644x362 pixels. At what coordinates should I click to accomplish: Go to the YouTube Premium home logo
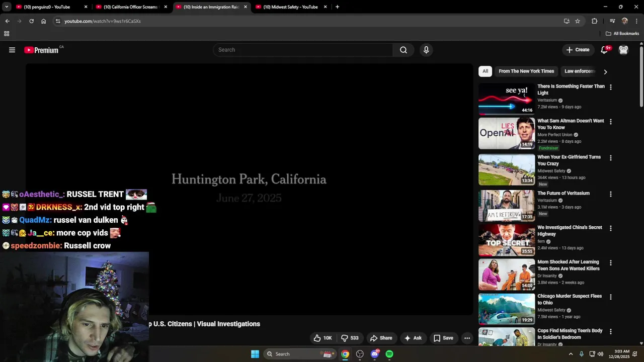pos(41,50)
